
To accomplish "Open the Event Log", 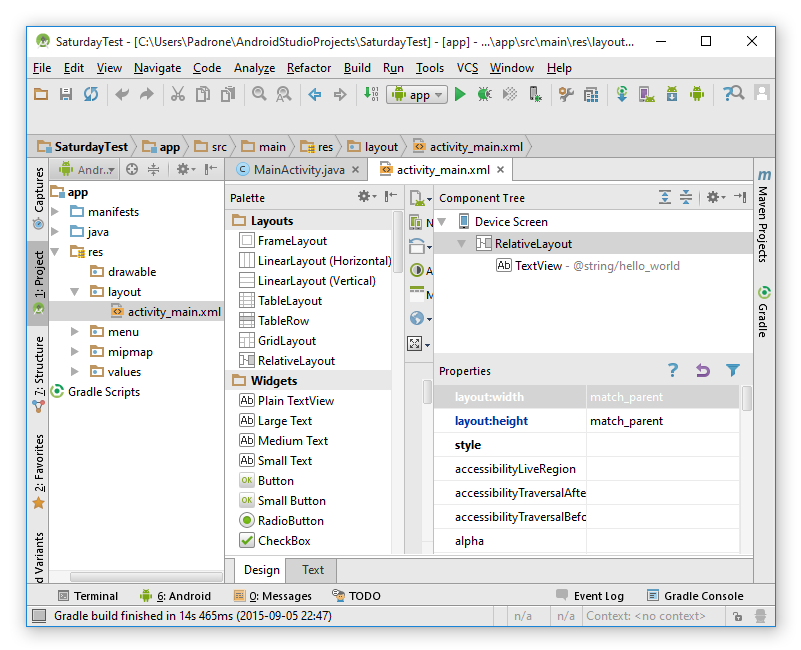I will coord(590,596).
